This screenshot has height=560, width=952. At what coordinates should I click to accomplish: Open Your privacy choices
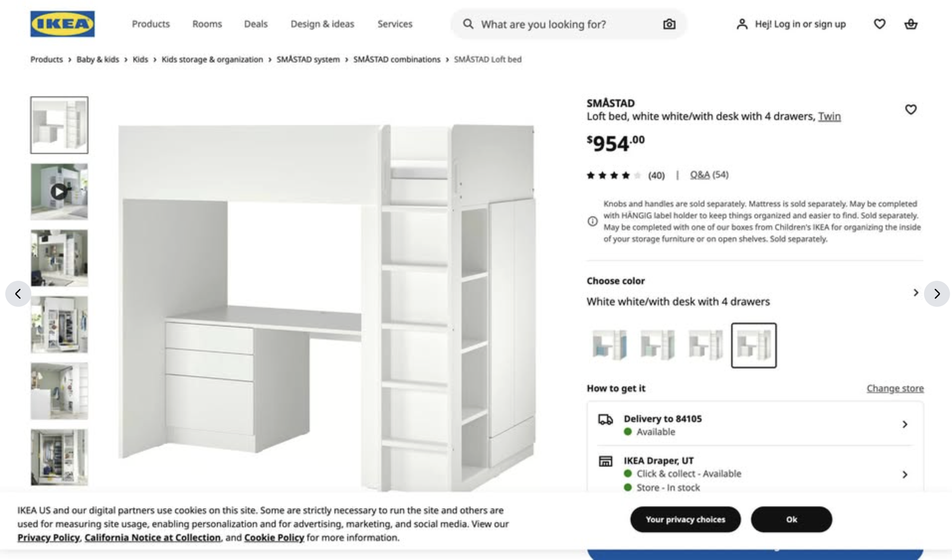(685, 520)
